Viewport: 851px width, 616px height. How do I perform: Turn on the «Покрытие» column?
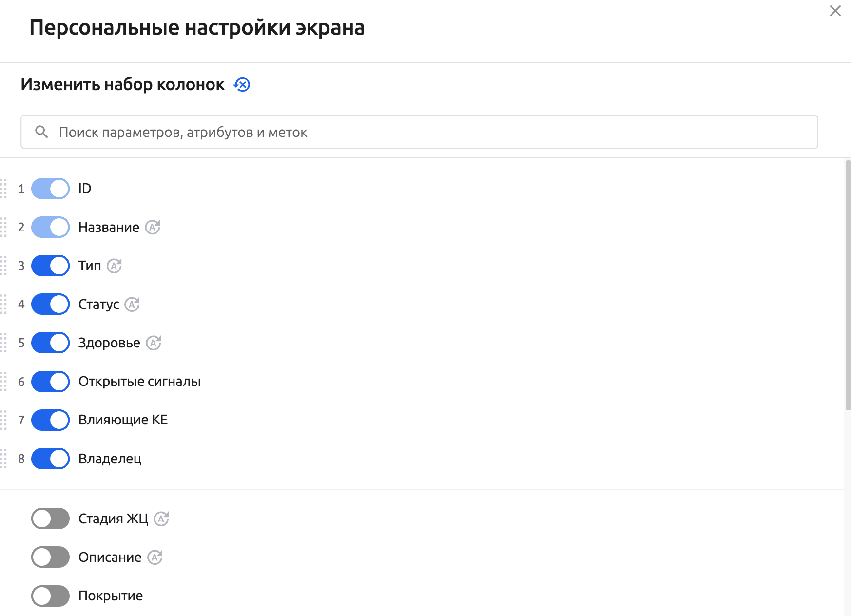50,596
